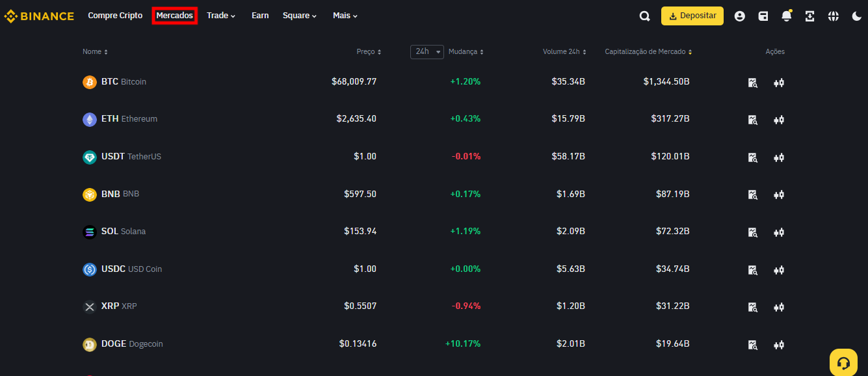
Task: Open the wallet icon in the header
Action: point(763,16)
